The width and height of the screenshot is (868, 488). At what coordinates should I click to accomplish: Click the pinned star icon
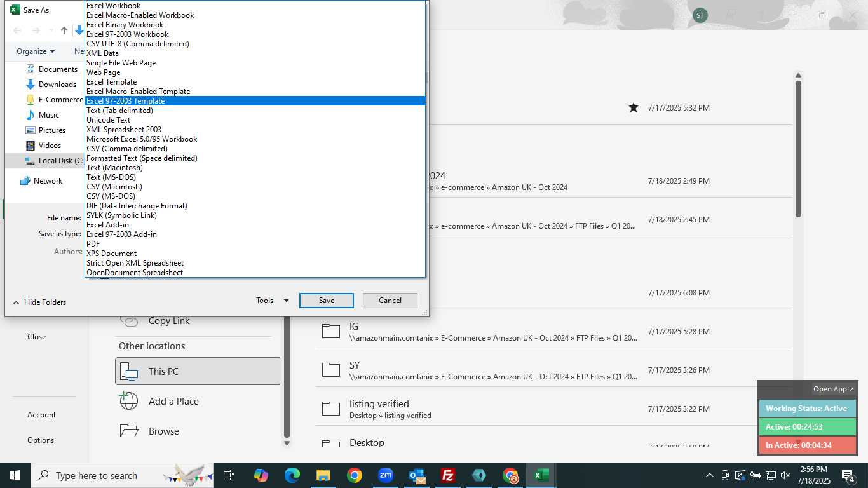[634, 108]
